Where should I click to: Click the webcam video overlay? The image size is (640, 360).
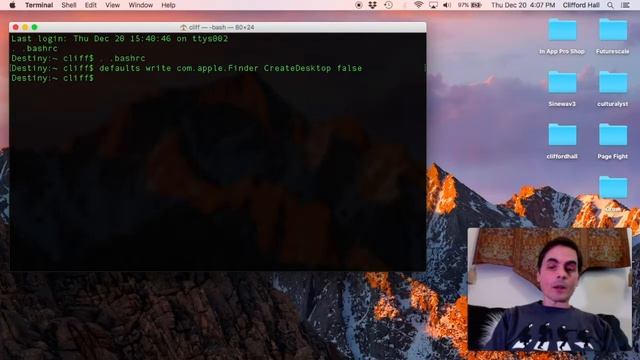pyautogui.click(x=549, y=289)
